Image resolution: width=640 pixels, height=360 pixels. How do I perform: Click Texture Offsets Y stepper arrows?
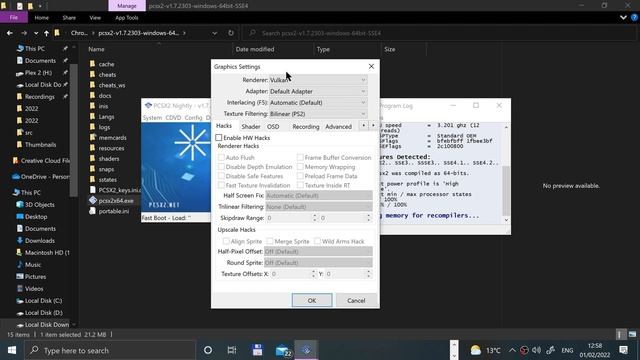(x=369, y=274)
